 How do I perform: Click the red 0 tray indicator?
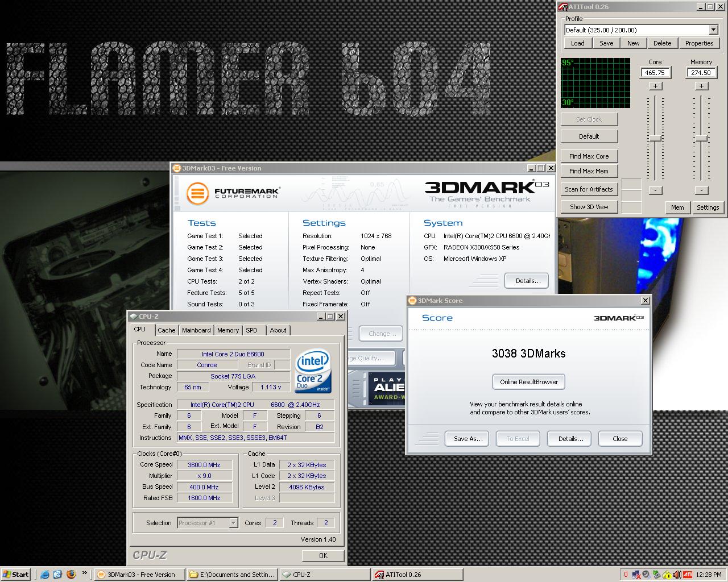626,575
